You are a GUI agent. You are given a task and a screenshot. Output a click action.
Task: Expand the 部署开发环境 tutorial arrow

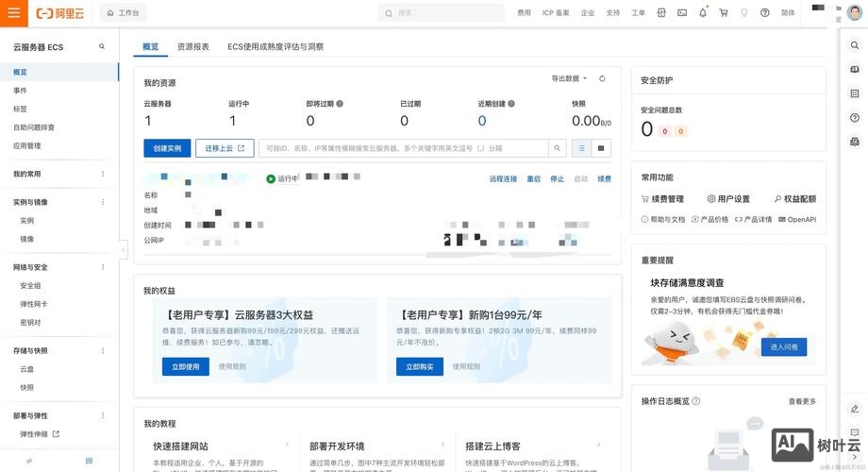click(x=442, y=445)
